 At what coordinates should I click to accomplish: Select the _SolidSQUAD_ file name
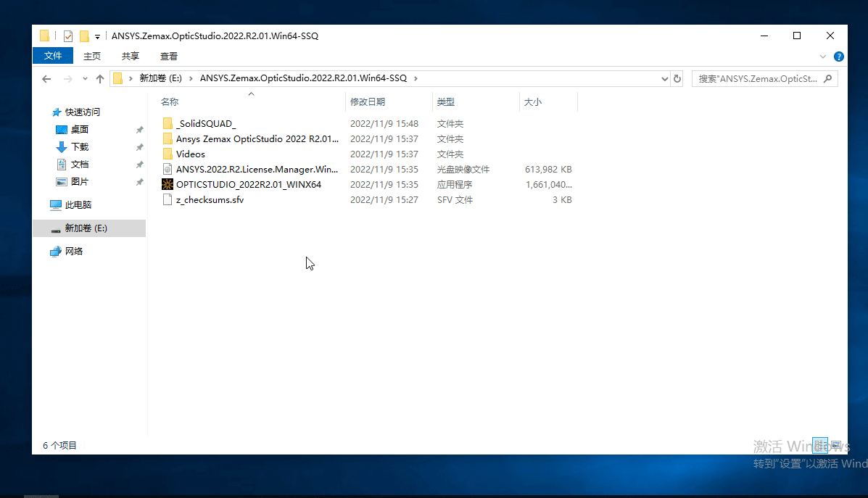[206, 123]
